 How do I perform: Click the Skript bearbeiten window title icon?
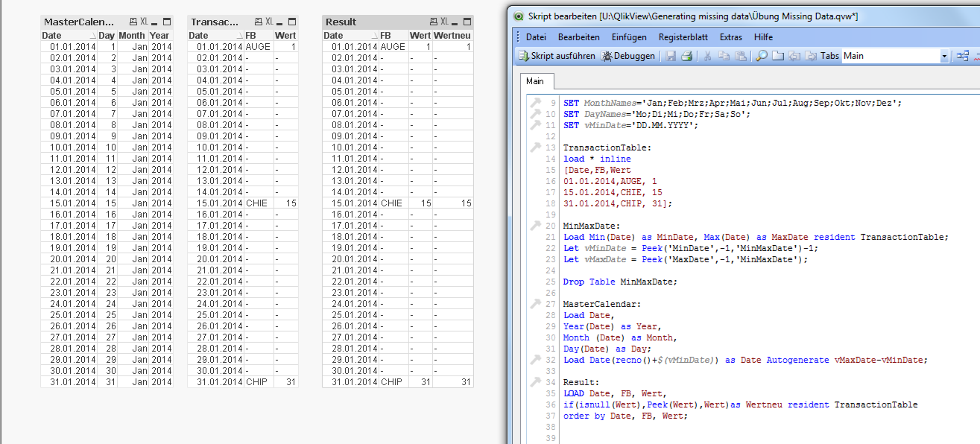point(519,16)
